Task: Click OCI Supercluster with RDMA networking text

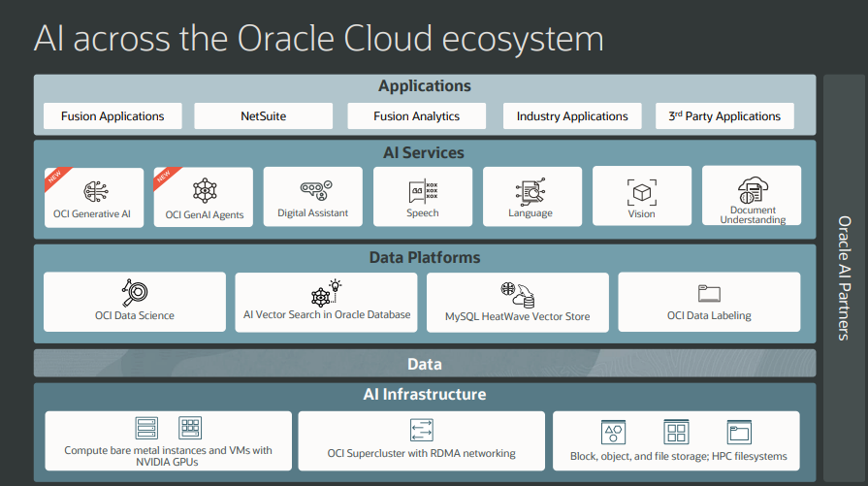Action: click(x=421, y=453)
